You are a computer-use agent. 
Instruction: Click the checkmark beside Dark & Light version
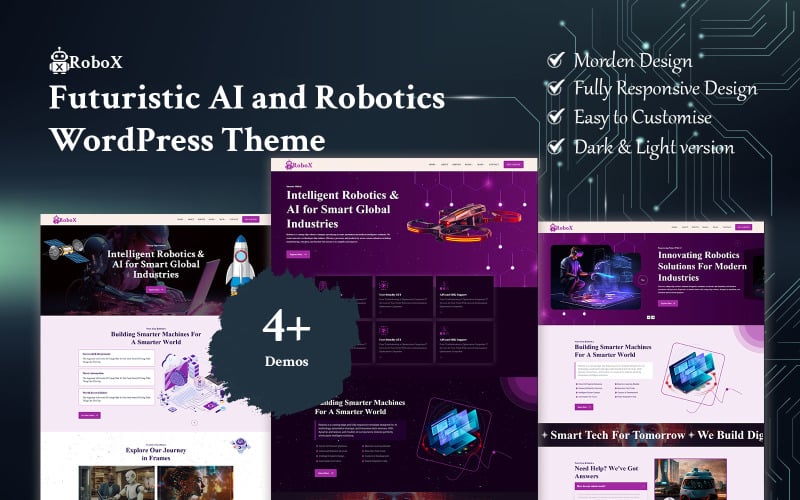(x=555, y=147)
